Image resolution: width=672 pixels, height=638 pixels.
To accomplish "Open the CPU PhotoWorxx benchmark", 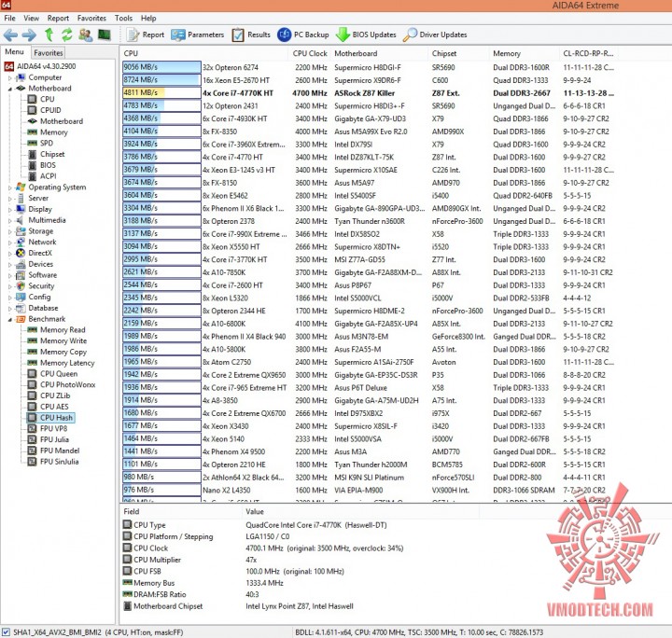I will click(68, 384).
